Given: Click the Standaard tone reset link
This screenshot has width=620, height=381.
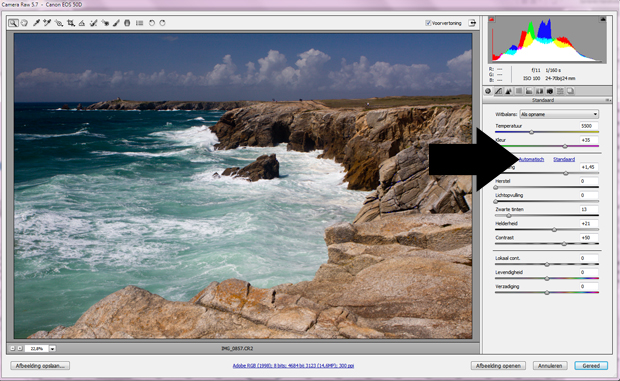Looking at the screenshot, I should click(564, 159).
